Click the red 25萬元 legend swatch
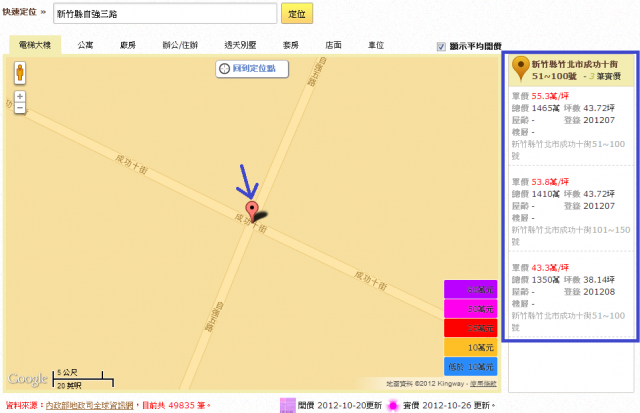640x413 pixels. click(x=470, y=328)
